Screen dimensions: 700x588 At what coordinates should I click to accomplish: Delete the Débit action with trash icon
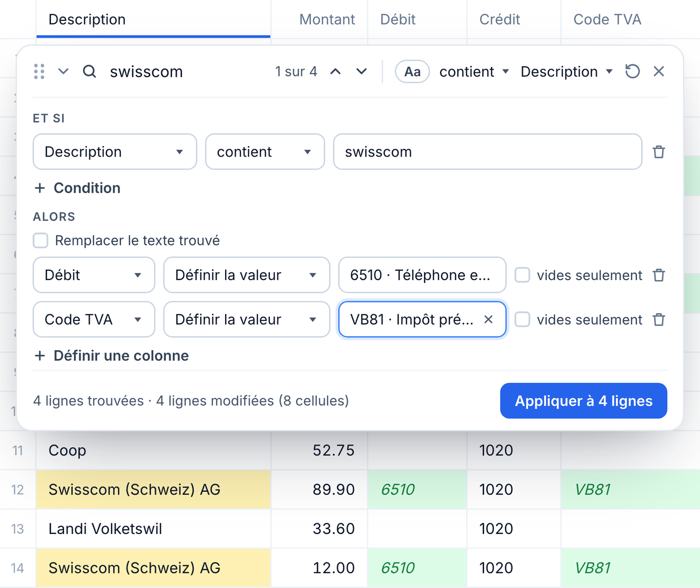[x=659, y=275]
